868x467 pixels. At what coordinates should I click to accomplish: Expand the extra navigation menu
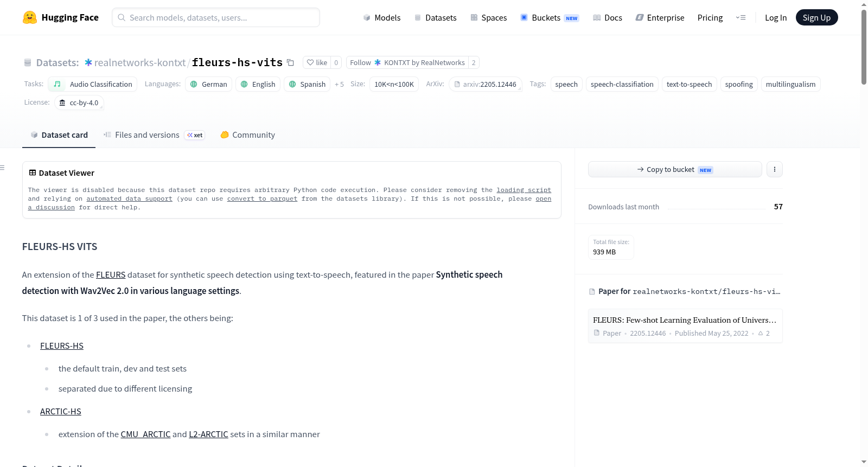tap(741, 17)
